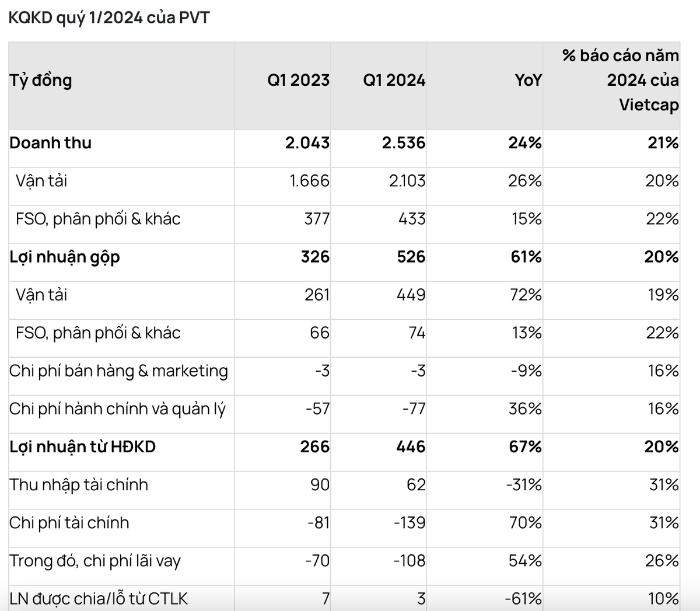Screen dimensions: 700x611
Task: Click the 'Q1 2023' column header
Action: tap(298, 80)
